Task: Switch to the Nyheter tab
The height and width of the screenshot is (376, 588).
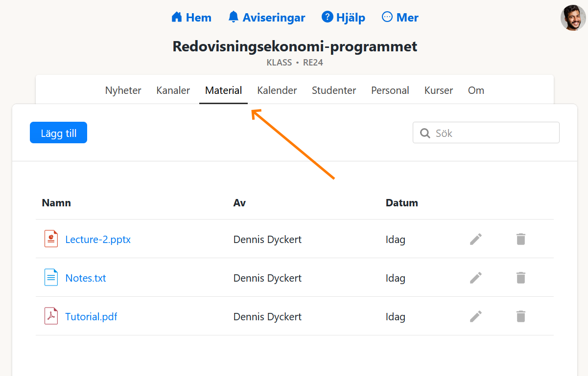Action: coord(123,90)
